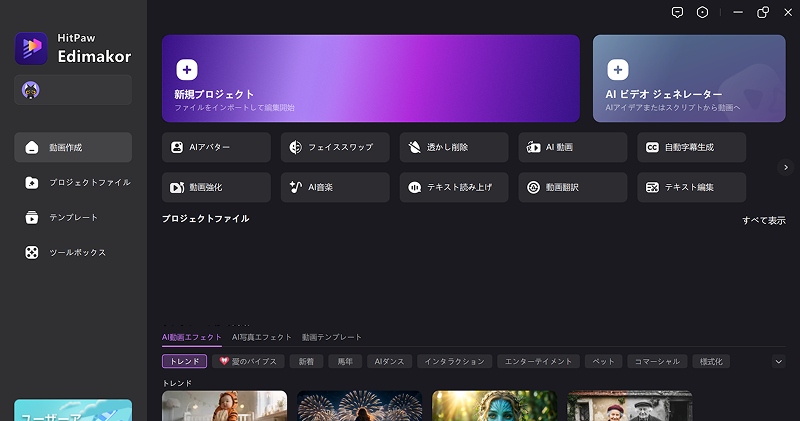The width and height of the screenshot is (800, 421).
Task: Click the plus icon on AI ビデオ ジェネレーター
Action: click(617, 70)
